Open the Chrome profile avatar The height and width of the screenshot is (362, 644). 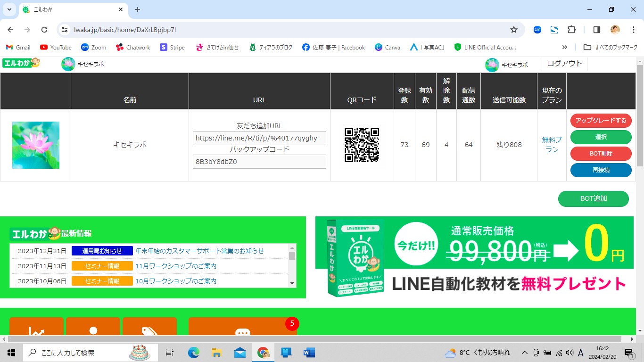[615, 30]
